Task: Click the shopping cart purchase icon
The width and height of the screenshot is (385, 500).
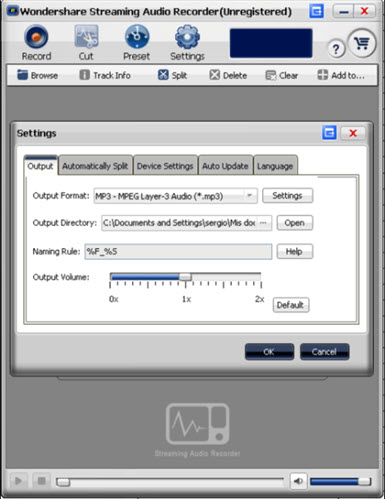Action: click(362, 43)
